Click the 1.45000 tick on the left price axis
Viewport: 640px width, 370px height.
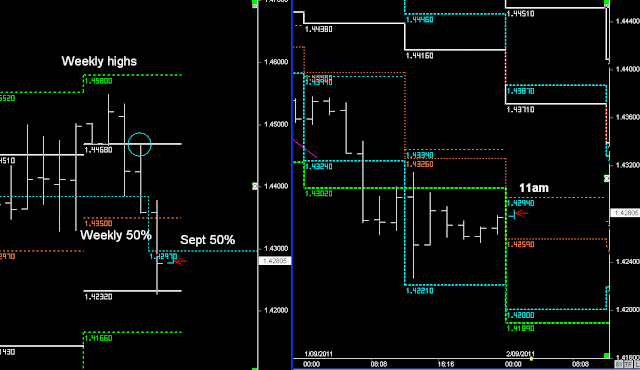pyautogui.click(x=276, y=124)
